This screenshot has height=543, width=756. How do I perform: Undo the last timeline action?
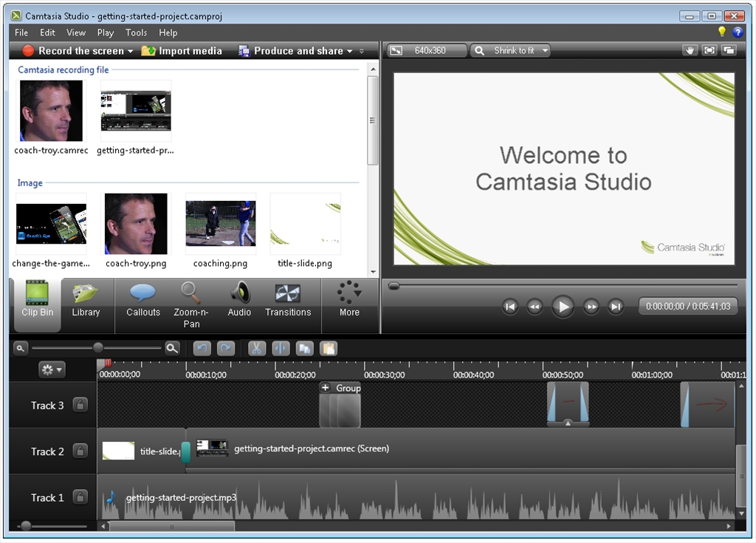pyautogui.click(x=202, y=348)
